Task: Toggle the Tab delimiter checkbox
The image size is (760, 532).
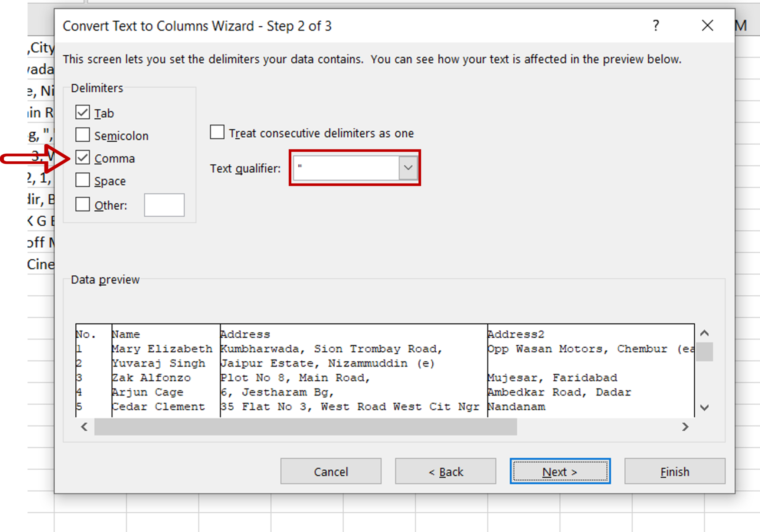Action: coord(83,112)
